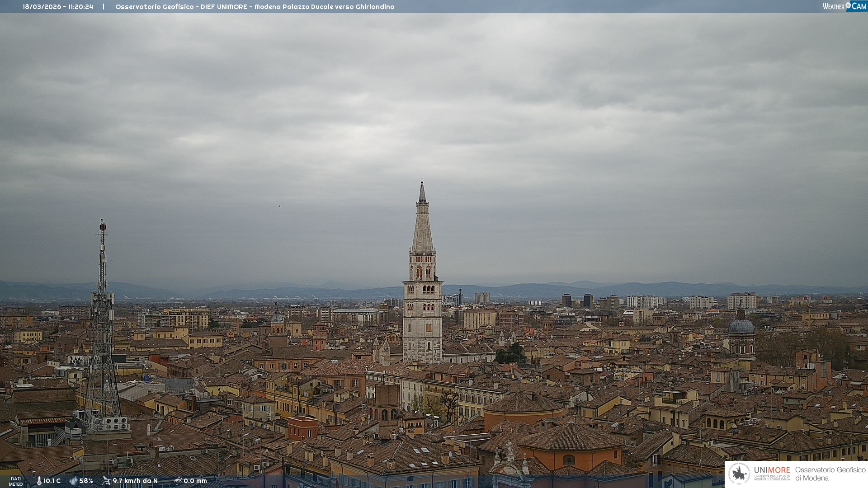
Task: Click the 9.7 km/h da N wind reading
Action: pyautogui.click(x=135, y=481)
